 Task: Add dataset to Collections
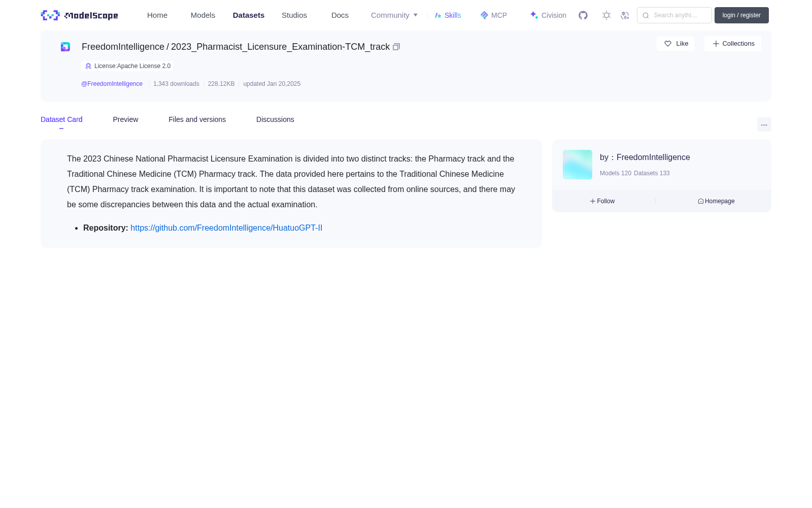tap(733, 44)
